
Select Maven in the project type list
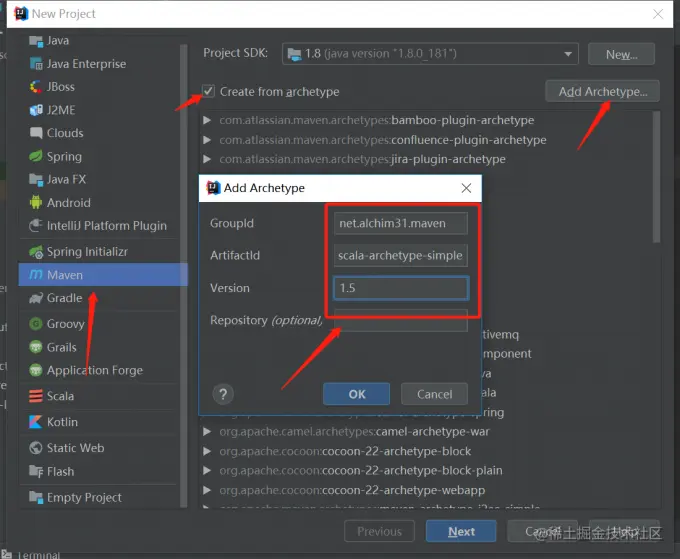click(x=103, y=275)
